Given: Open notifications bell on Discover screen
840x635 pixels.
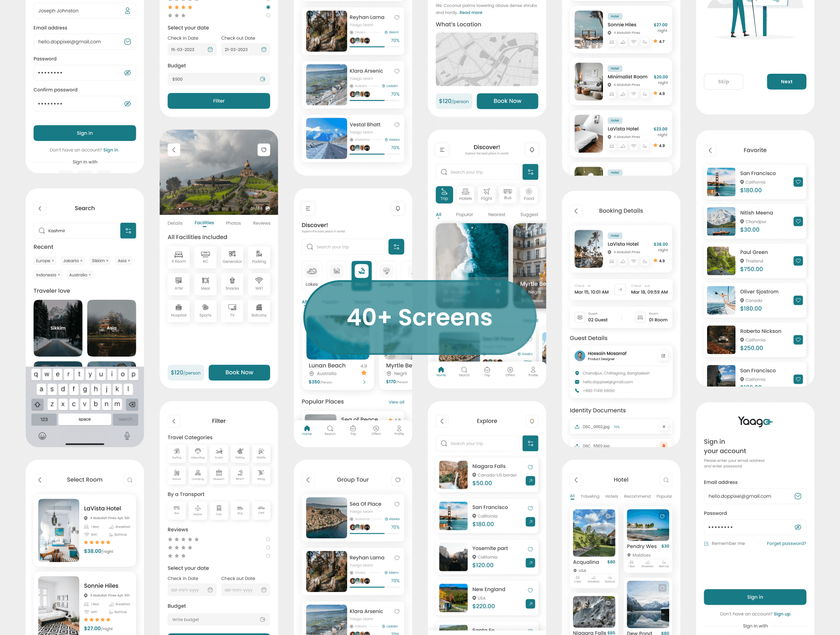Looking at the screenshot, I should click(x=532, y=150).
